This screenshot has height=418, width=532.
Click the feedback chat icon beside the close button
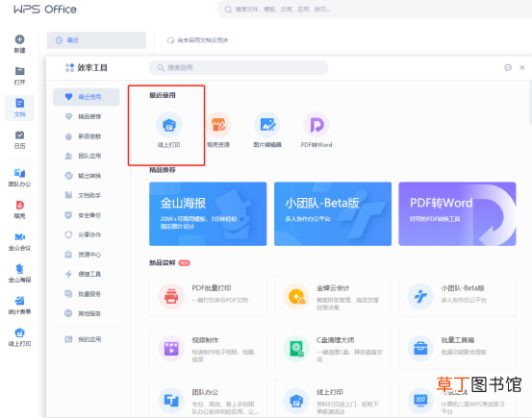click(x=508, y=68)
